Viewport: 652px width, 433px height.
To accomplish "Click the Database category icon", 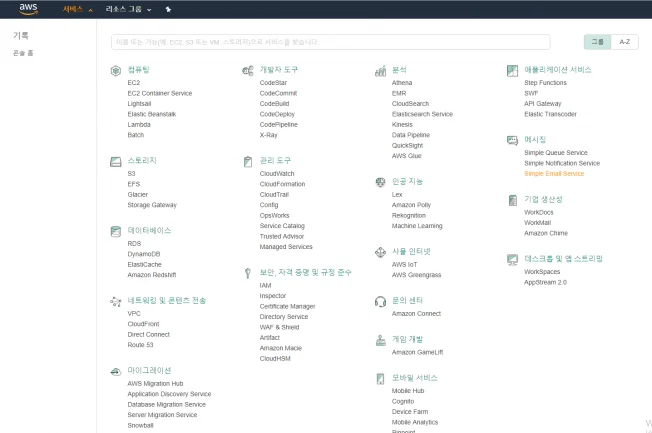I will pyautogui.click(x=116, y=231).
